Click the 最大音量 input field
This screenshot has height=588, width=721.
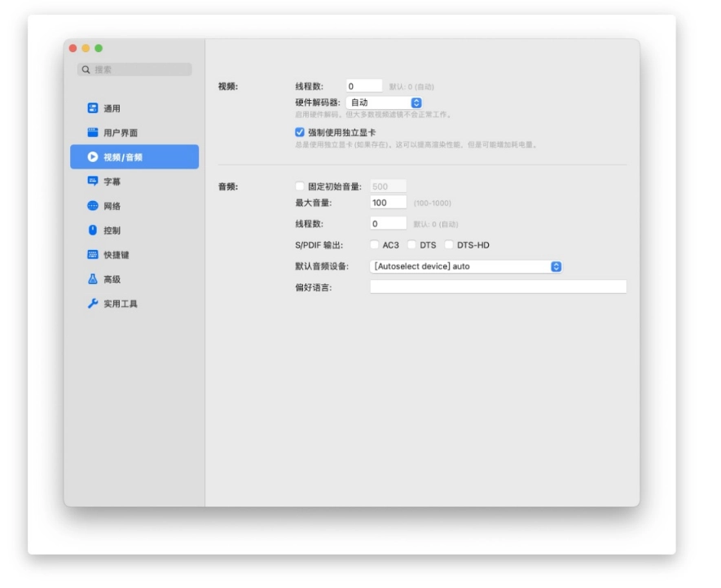pos(388,203)
